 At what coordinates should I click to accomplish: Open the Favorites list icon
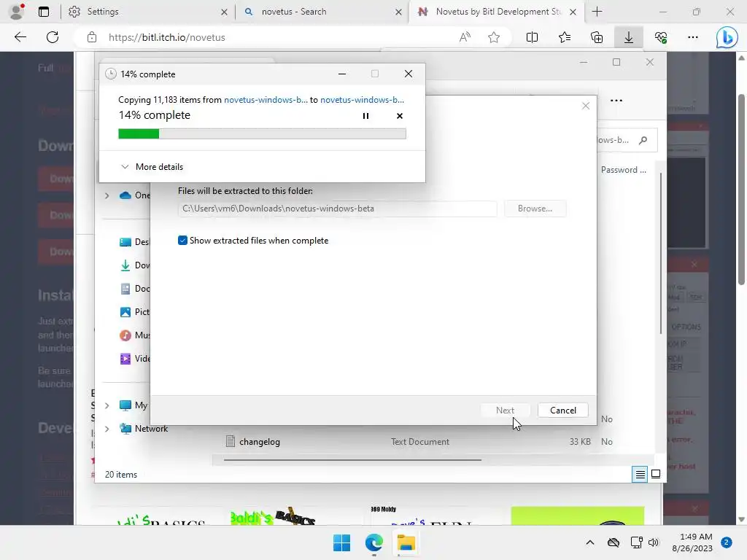565,37
